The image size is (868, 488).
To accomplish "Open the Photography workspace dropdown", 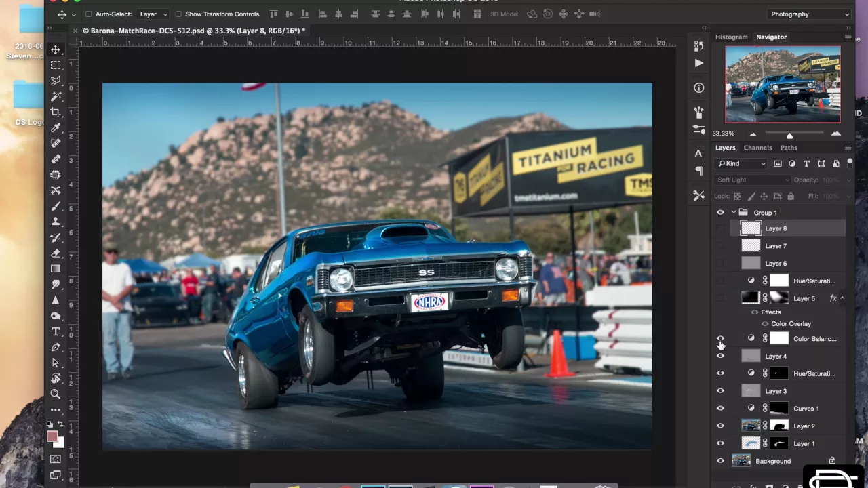I will point(809,14).
